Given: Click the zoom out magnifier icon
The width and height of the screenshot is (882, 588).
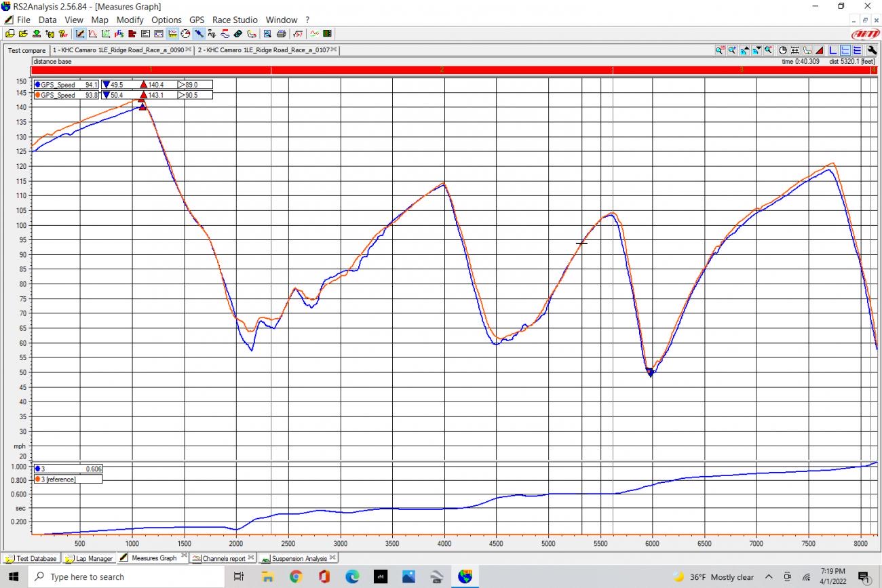Looking at the screenshot, I should [769, 50].
